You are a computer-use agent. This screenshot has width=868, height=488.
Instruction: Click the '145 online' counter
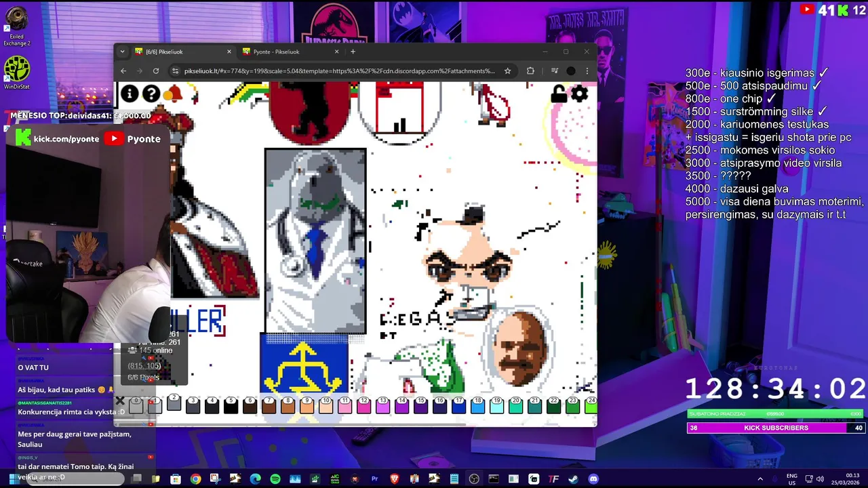coord(151,350)
